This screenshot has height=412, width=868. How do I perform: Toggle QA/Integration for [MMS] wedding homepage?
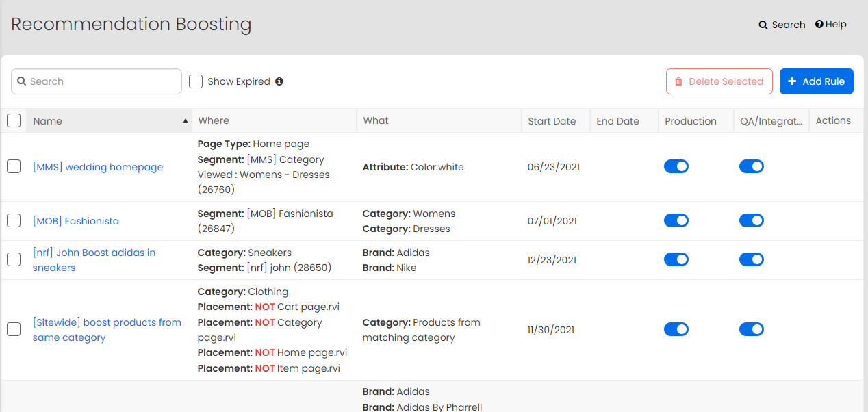click(752, 166)
